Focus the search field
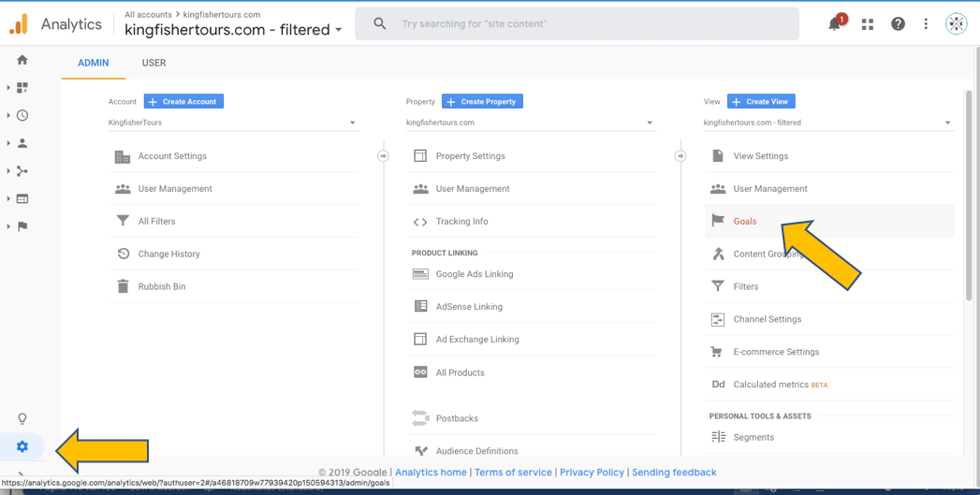This screenshot has width=980, height=495. [x=577, y=23]
